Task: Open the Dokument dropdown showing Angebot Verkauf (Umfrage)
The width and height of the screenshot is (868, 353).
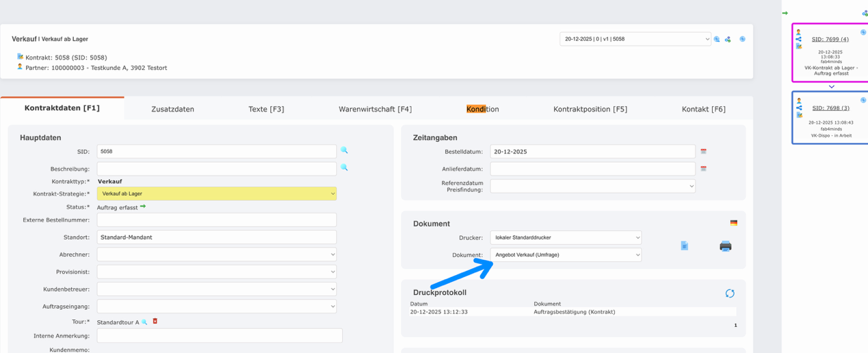Action: 566,254
